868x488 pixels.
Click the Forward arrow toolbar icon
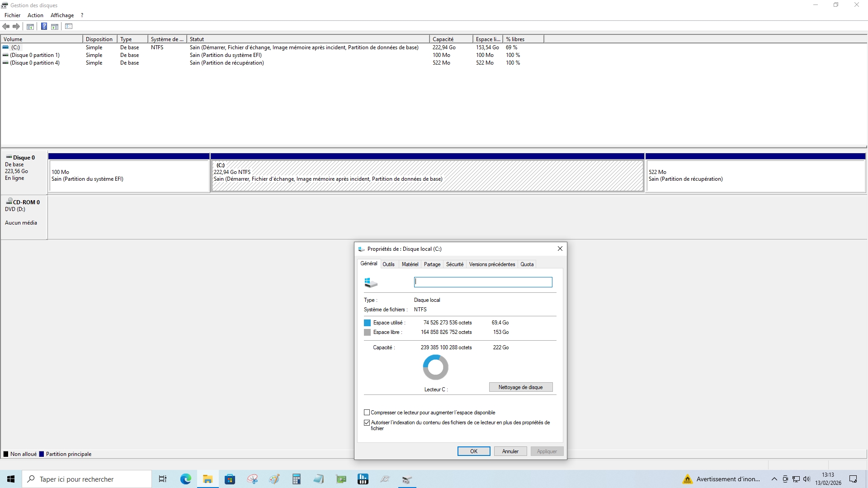coord(16,27)
